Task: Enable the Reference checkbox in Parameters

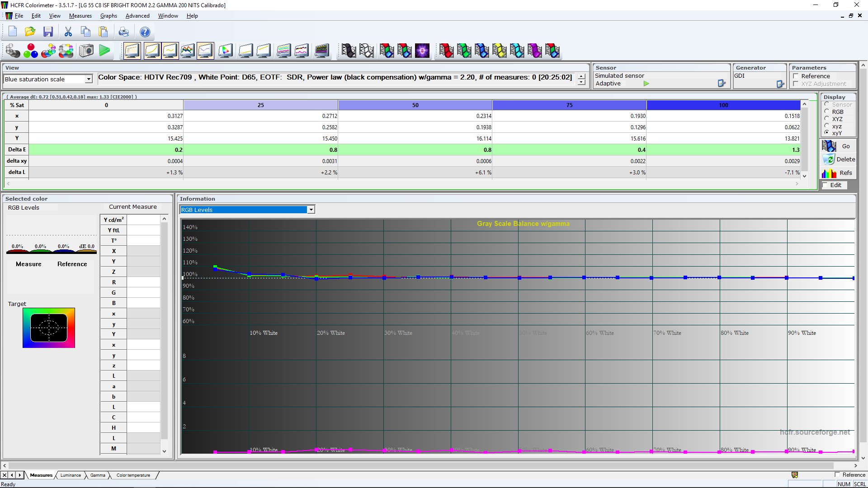Action: (x=796, y=76)
